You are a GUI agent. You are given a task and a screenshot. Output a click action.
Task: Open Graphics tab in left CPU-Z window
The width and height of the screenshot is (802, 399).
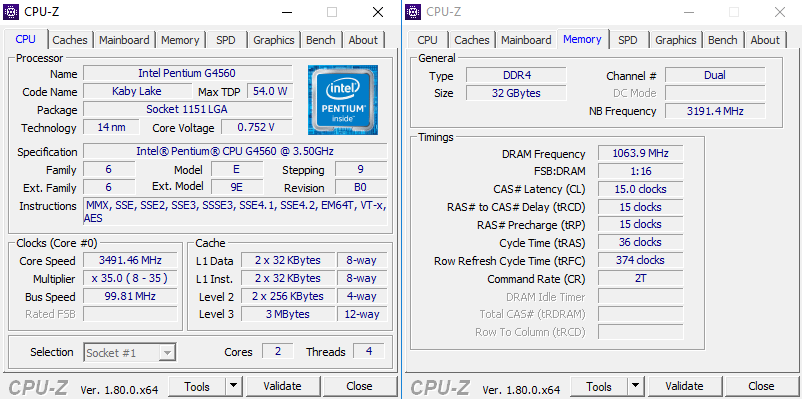274,40
